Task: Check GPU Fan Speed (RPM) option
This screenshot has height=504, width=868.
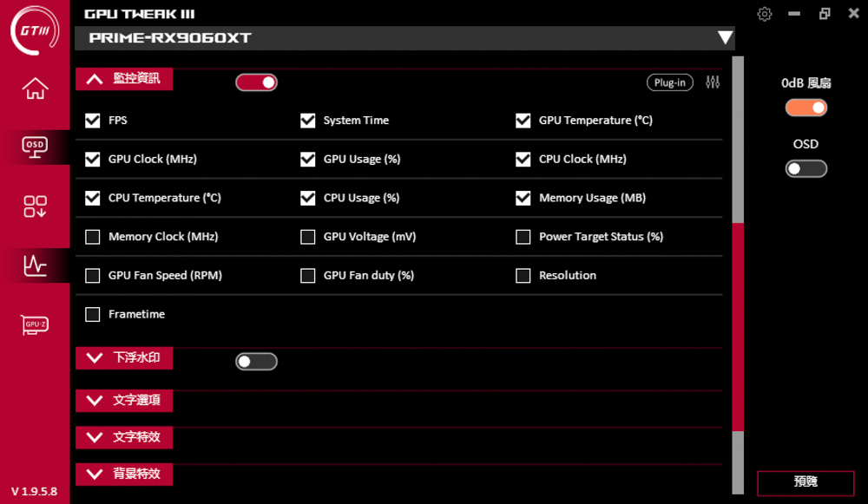Action: coord(93,276)
